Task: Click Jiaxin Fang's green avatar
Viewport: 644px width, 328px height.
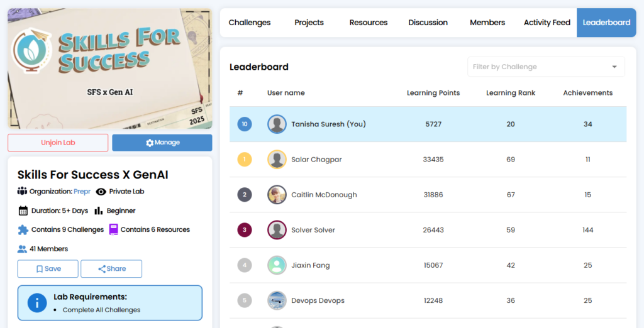Action: pos(277,265)
